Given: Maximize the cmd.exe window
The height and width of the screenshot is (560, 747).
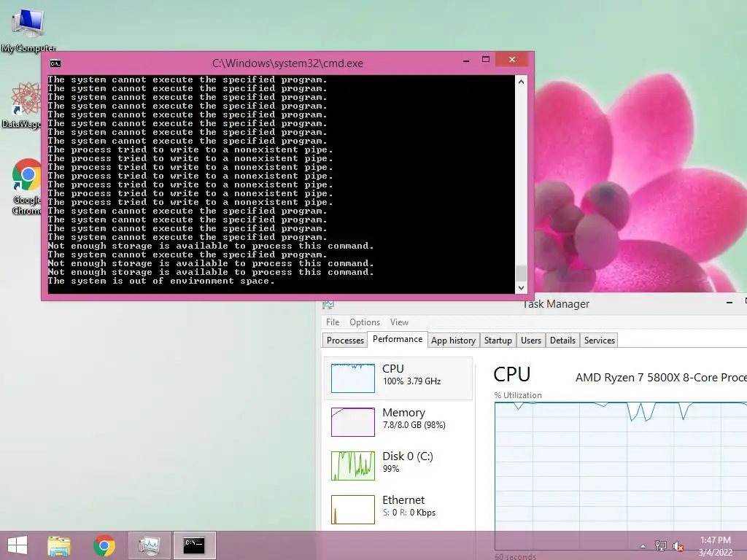Looking at the screenshot, I should point(485,60).
